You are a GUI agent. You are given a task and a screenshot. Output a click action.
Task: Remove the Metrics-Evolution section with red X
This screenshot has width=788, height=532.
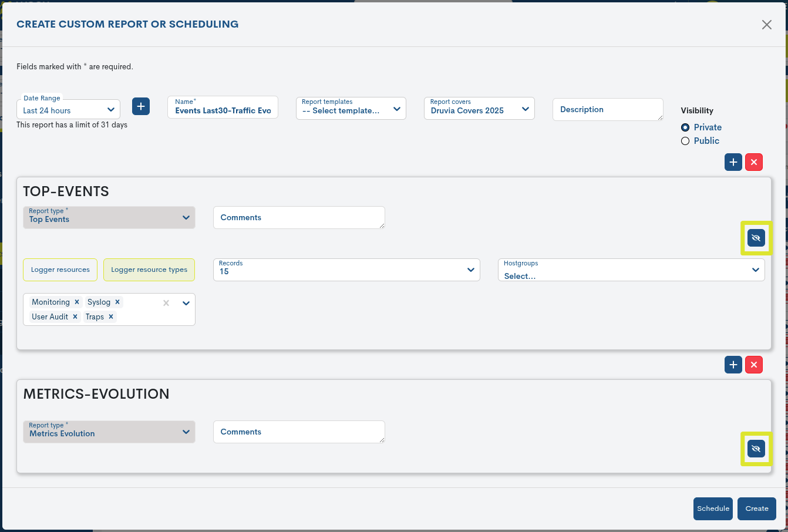(x=754, y=365)
